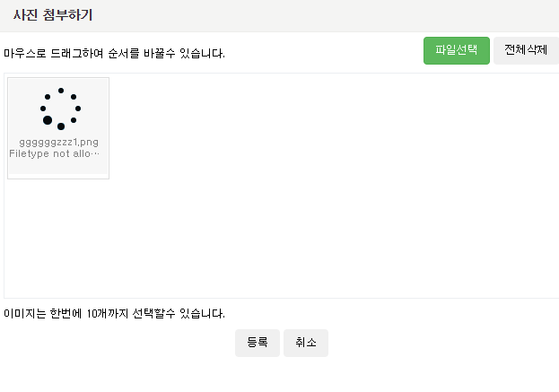The image size is (559, 392).
Task: Click blank space between instructions and 파일선택
Action: 323,53
